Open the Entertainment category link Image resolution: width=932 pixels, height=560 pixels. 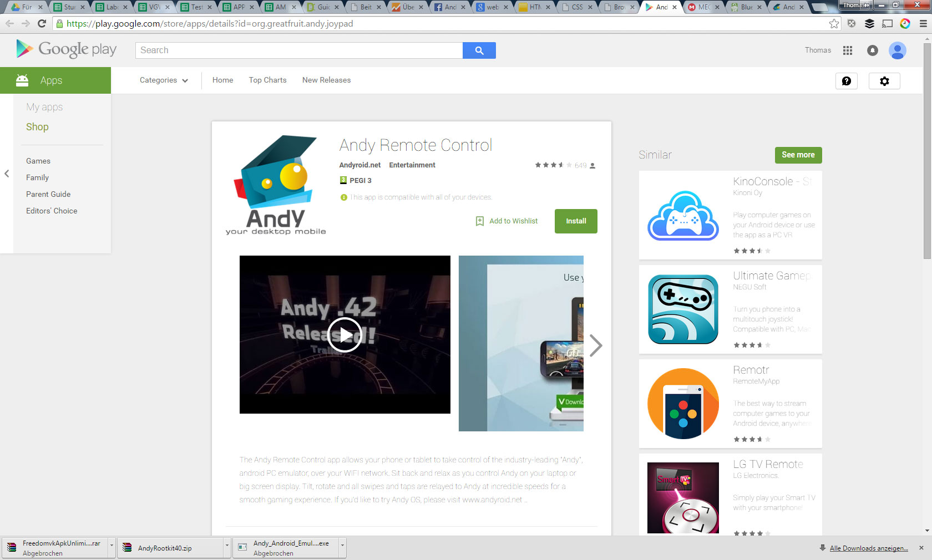[412, 165]
